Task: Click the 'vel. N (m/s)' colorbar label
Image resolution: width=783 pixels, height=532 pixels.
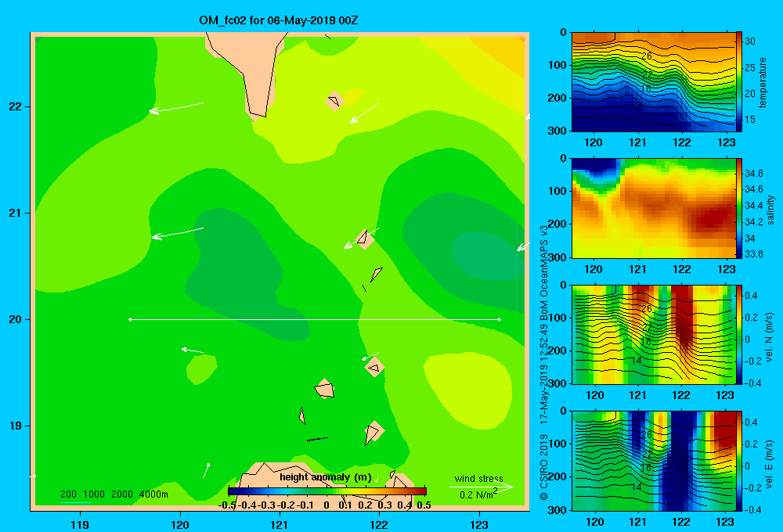Action: point(770,337)
